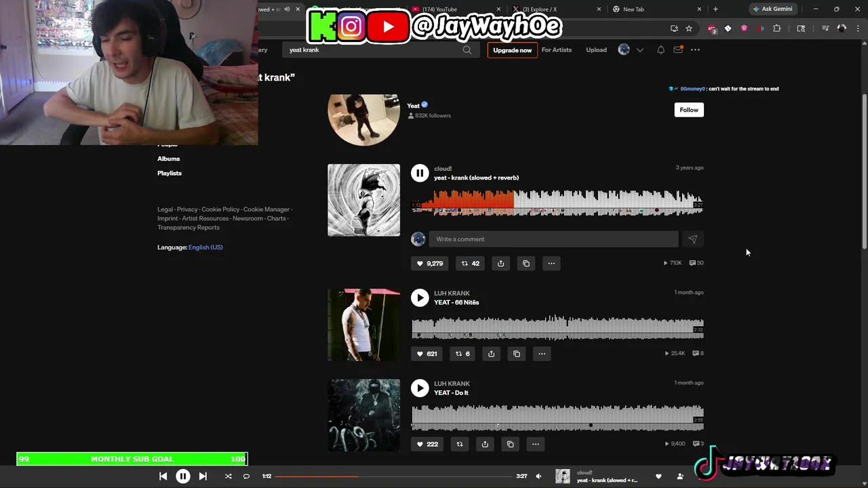Send the comment with the paper plane icon
This screenshot has height=488, width=868.
pyautogui.click(x=692, y=239)
